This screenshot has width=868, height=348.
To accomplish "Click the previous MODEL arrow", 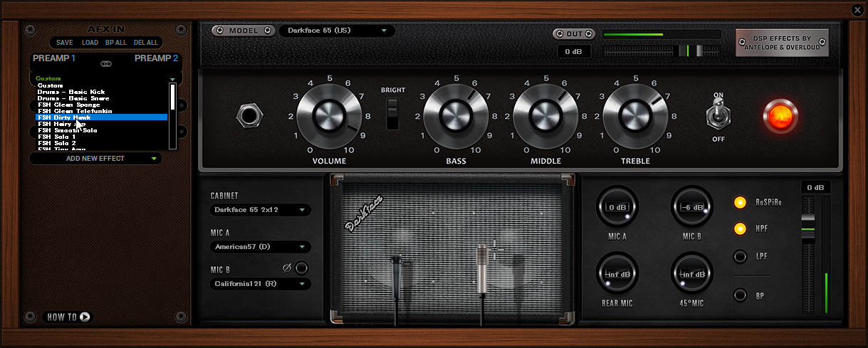I will pos(219,31).
